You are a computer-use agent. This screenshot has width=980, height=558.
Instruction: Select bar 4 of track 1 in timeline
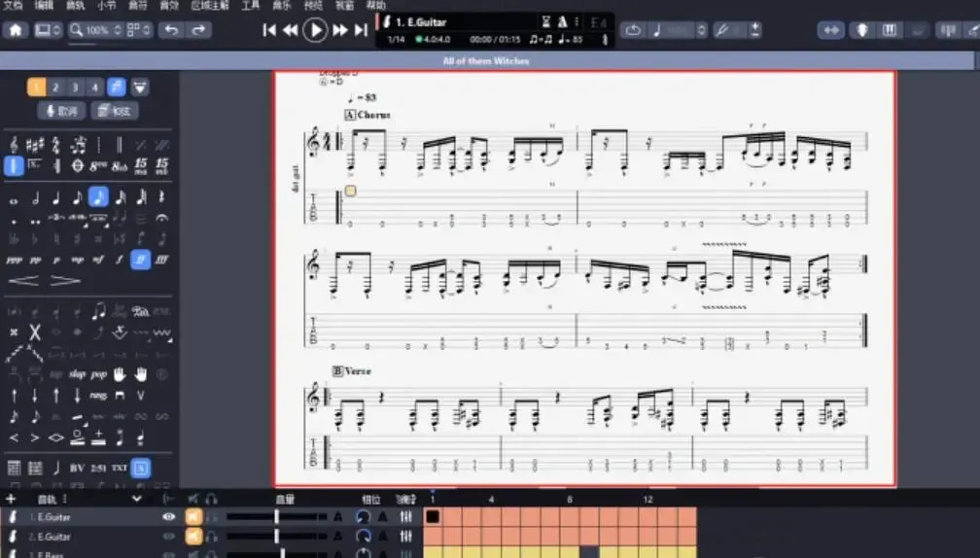point(491,517)
